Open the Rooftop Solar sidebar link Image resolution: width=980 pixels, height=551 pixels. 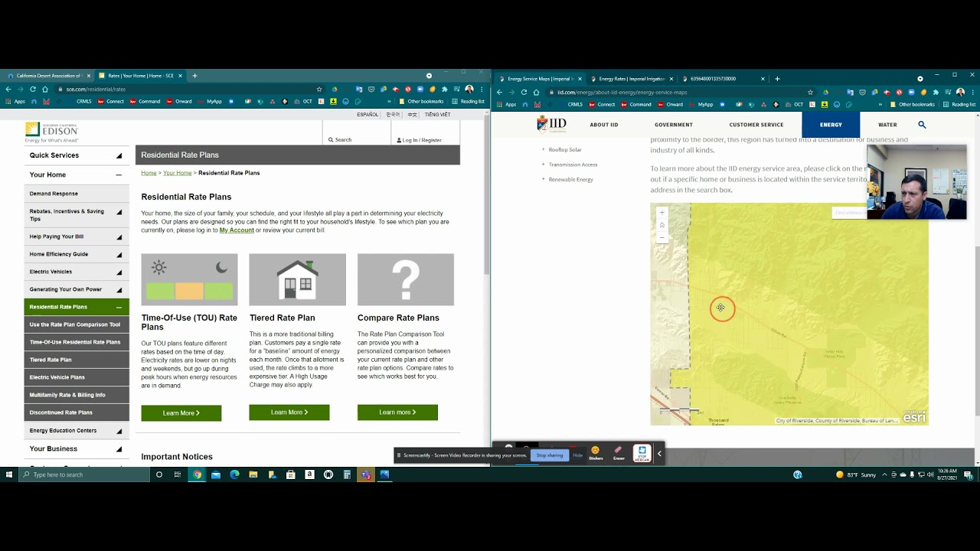tap(565, 150)
